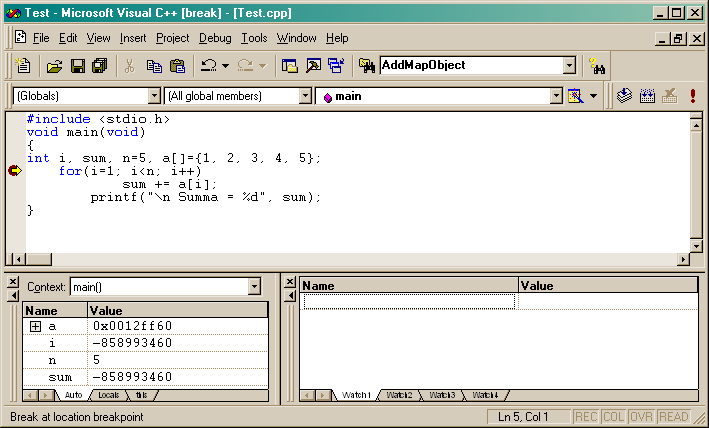Click the Value header in Watch pane
Image resolution: width=709 pixels, height=428 pixels.
pos(607,286)
